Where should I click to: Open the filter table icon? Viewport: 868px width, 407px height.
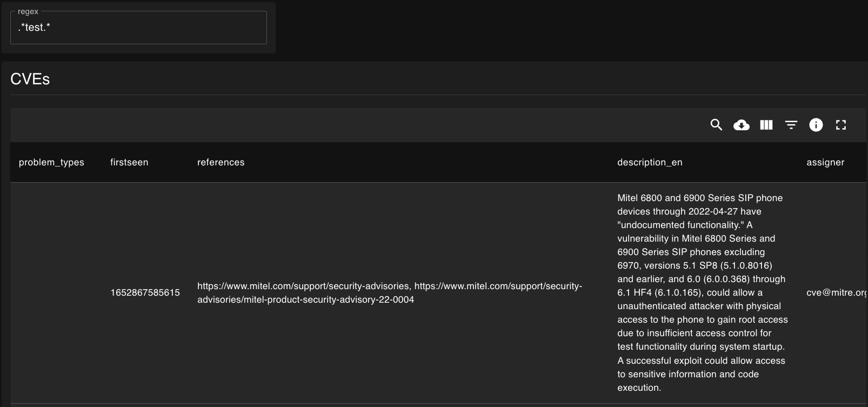point(791,125)
